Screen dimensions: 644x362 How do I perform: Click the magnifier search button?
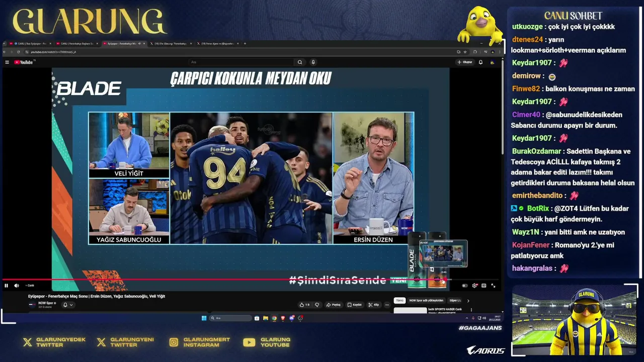coord(300,62)
